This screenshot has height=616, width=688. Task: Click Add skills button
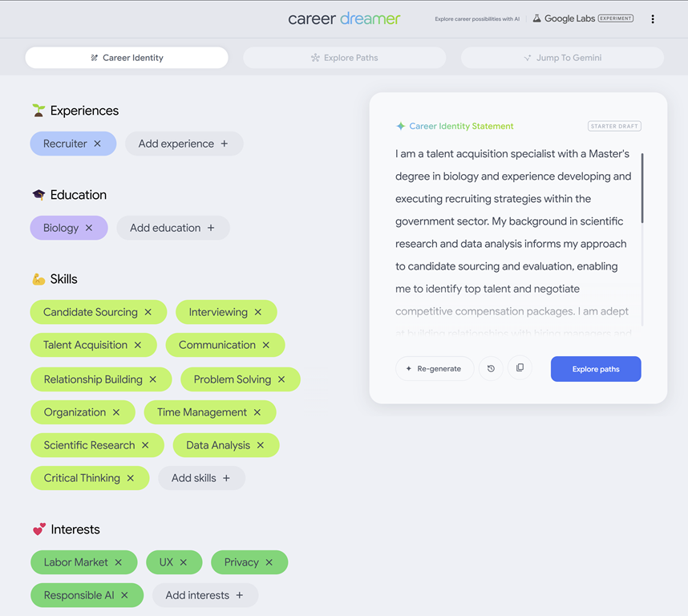pyautogui.click(x=201, y=478)
